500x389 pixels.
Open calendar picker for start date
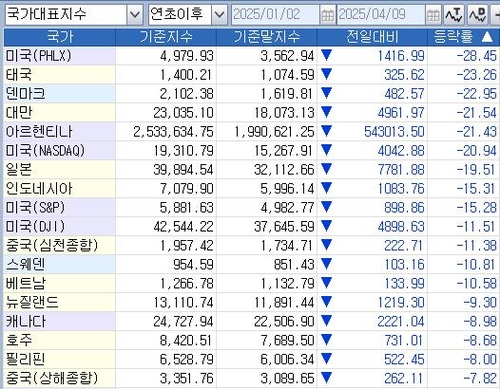click(x=328, y=15)
